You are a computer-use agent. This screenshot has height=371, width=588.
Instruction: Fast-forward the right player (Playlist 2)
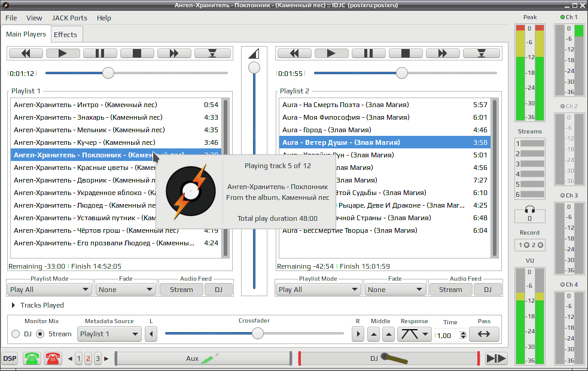pyautogui.click(x=443, y=53)
